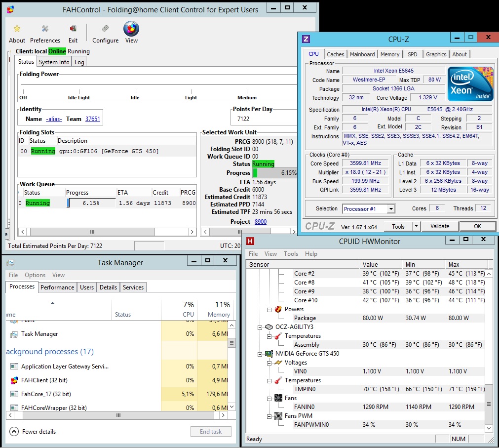This screenshot has width=499, height=448.
Task: Sort Task Manager by CPU column
Action: [179, 309]
